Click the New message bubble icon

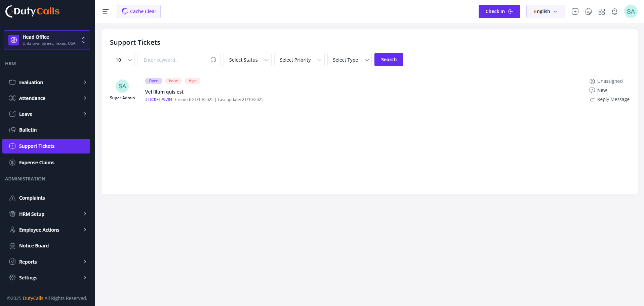point(592,90)
